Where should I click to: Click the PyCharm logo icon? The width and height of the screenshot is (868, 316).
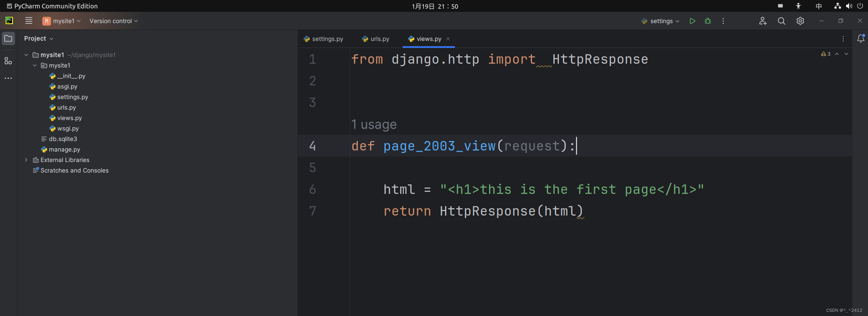point(9,21)
